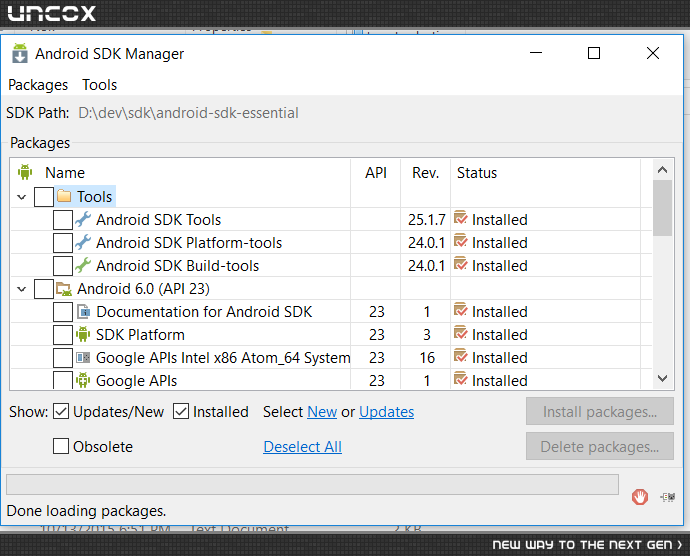Click the green wrench icon for Build-tools
Viewport: 690px width, 556px height.
pos(83,265)
